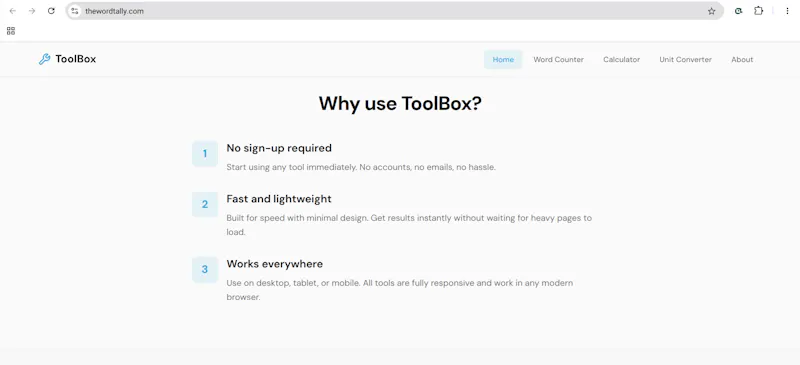
Task: Click the number 2 badge
Action: click(205, 205)
